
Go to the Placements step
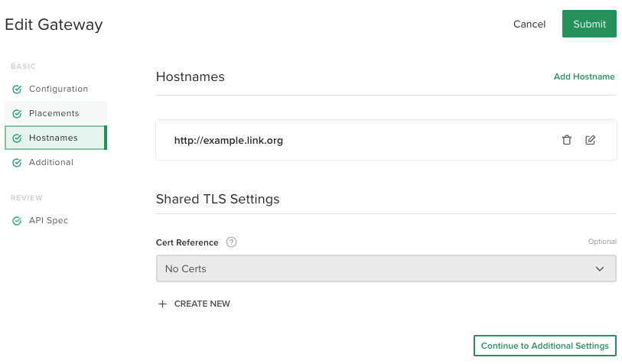56,113
